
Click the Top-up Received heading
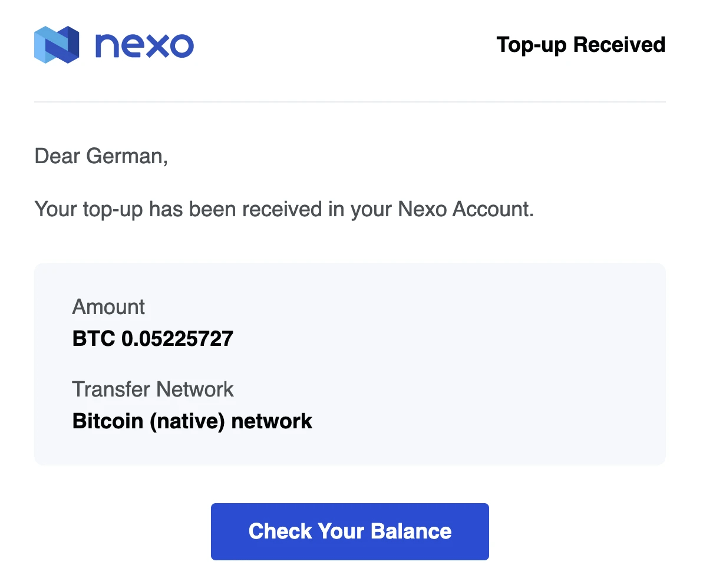[581, 45]
